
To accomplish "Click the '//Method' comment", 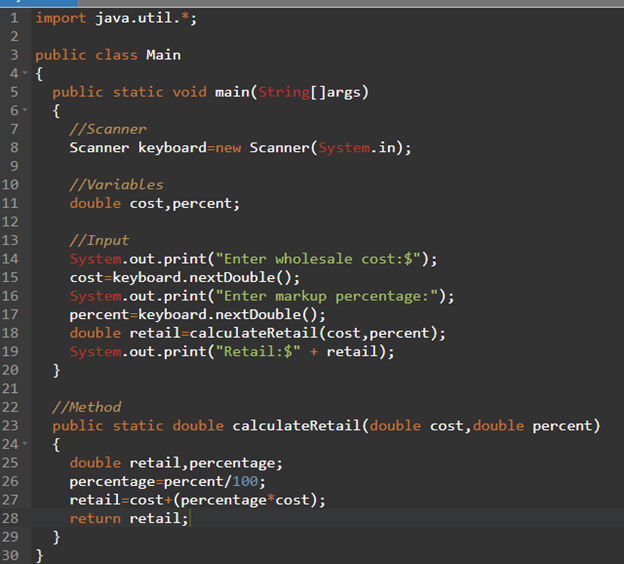I will click(86, 407).
